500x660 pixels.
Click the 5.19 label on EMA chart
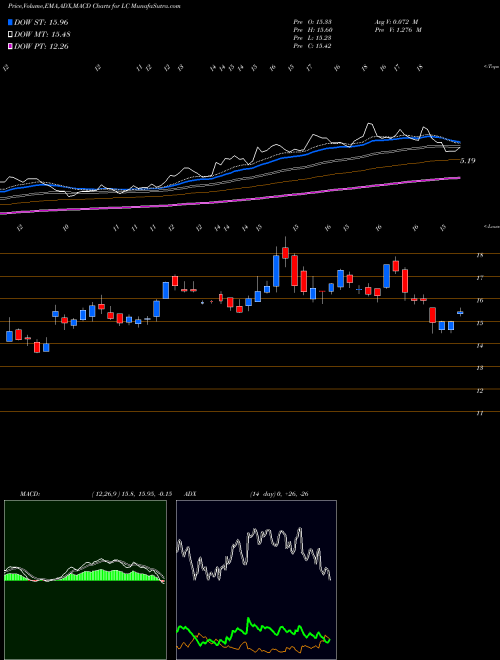coord(468,160)
